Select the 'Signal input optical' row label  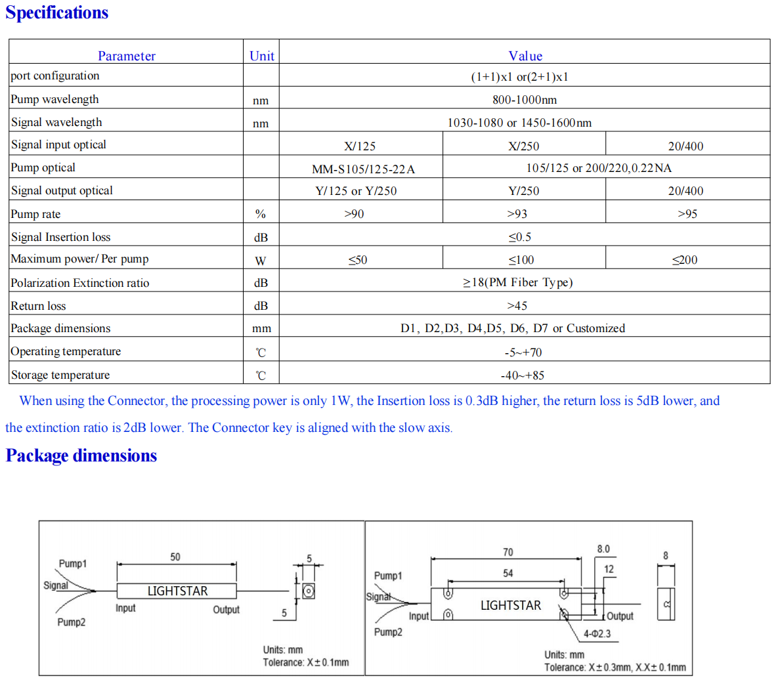point(58,144)
